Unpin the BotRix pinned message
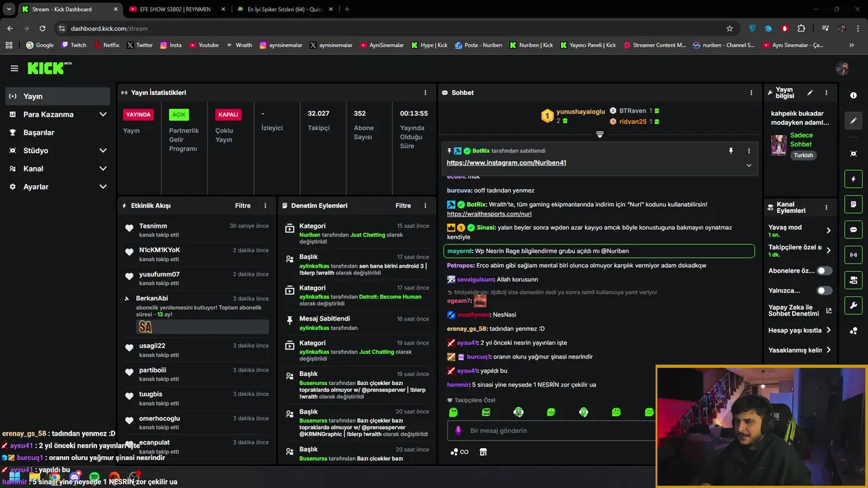The height and width of the screenshot is (488, 868). [x=731, y=151]
